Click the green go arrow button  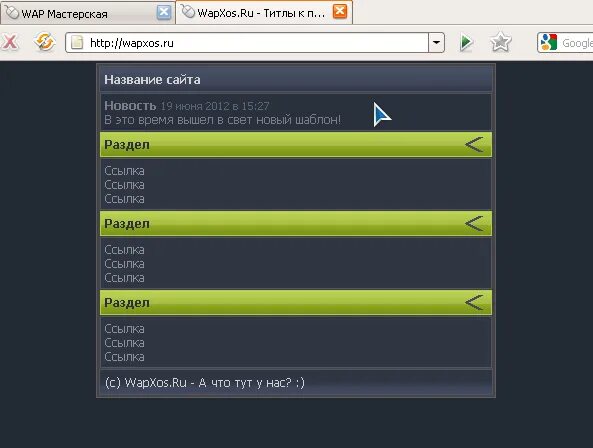466,42
